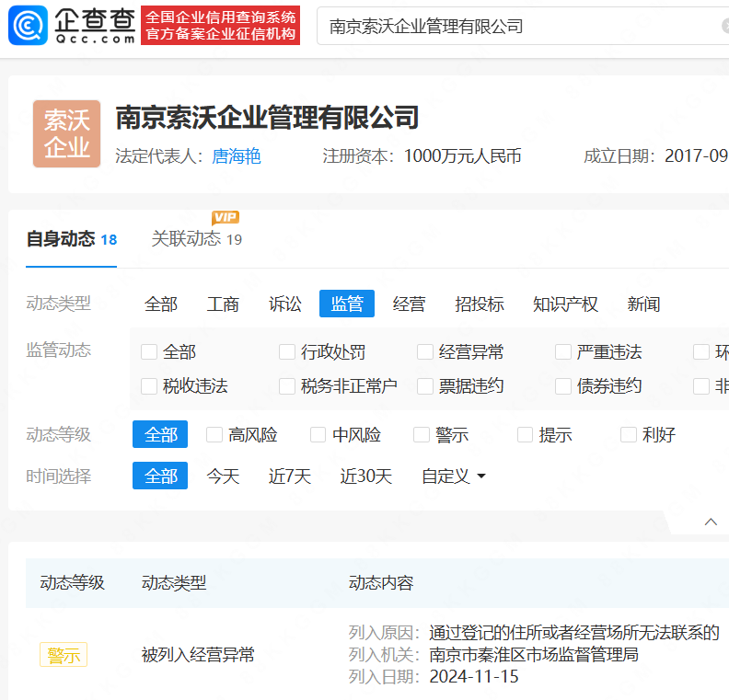Click the 动态内容 column header
Image resolution: width=729 pixels, height=700 pixels.
click(381, 583)
